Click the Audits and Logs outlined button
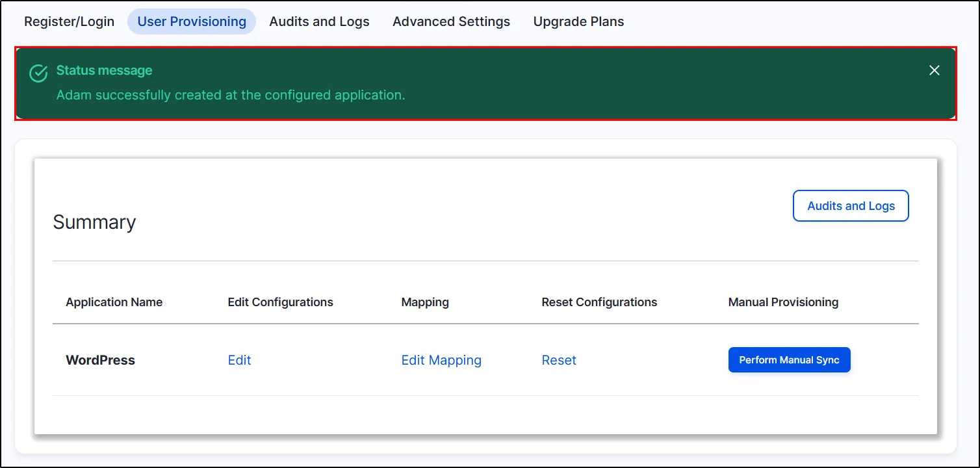 tap(851, 206)
